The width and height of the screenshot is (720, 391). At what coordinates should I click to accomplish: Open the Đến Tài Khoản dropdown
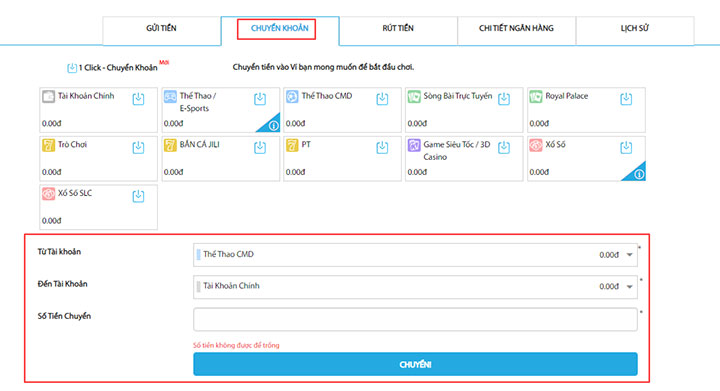coord(415,287)
